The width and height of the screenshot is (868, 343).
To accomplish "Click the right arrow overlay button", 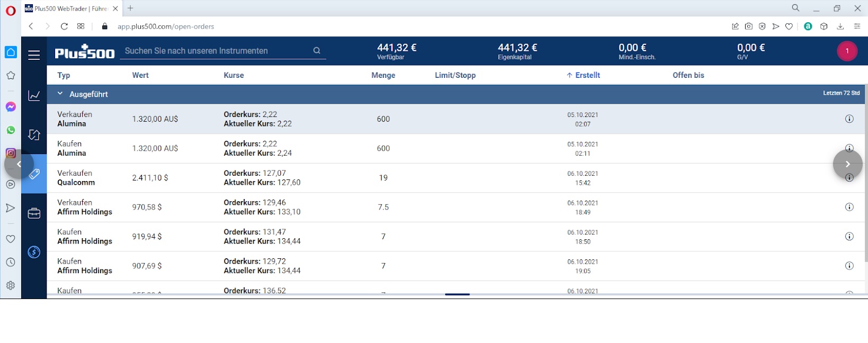I will [x=847, y=164].
